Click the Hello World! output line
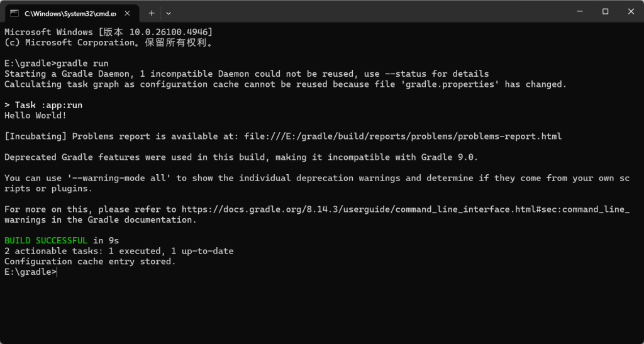 [35, 116]
